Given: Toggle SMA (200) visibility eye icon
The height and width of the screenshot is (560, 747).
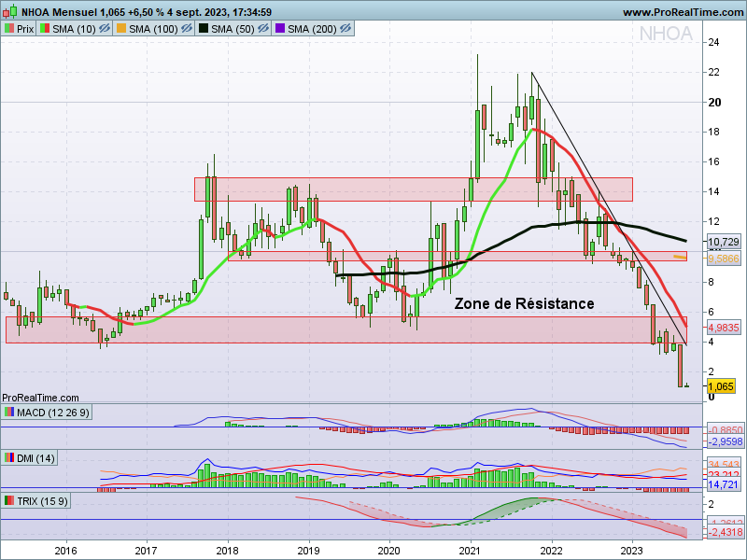Looking at the screenshot, I should click(x=345, y=29).
